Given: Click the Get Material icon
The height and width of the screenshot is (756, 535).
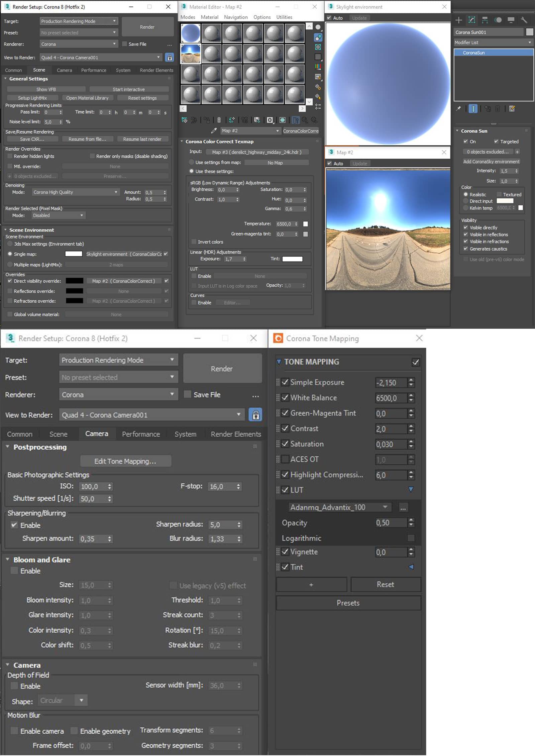Looking at the screenshot, I should [184, 120].
